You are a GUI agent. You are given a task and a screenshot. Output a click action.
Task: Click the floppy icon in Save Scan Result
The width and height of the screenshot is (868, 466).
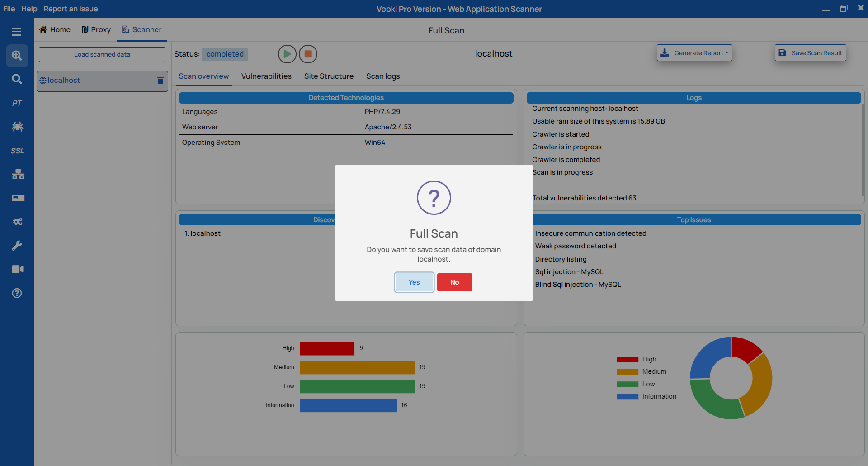[782, 53]
